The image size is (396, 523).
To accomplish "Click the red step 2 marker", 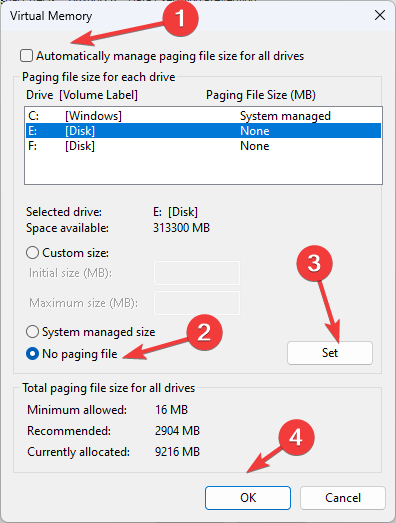I will pyautogui.click(x=204, y=332).
